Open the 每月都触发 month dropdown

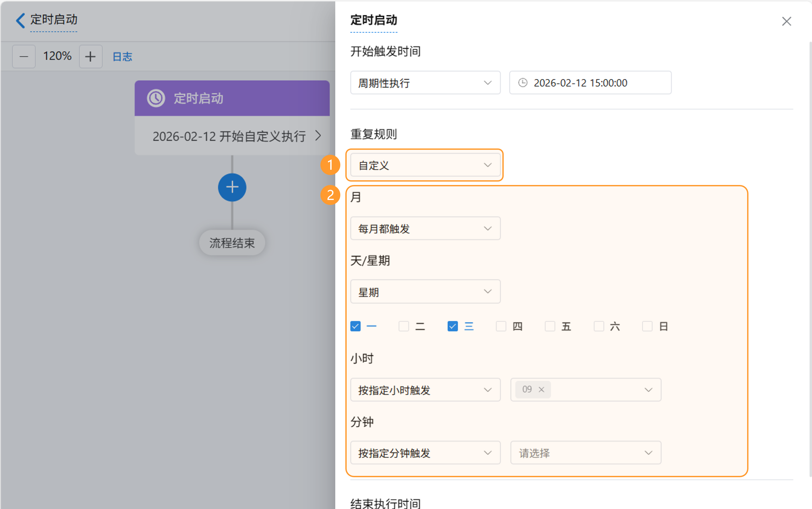[x=425, y=229]
